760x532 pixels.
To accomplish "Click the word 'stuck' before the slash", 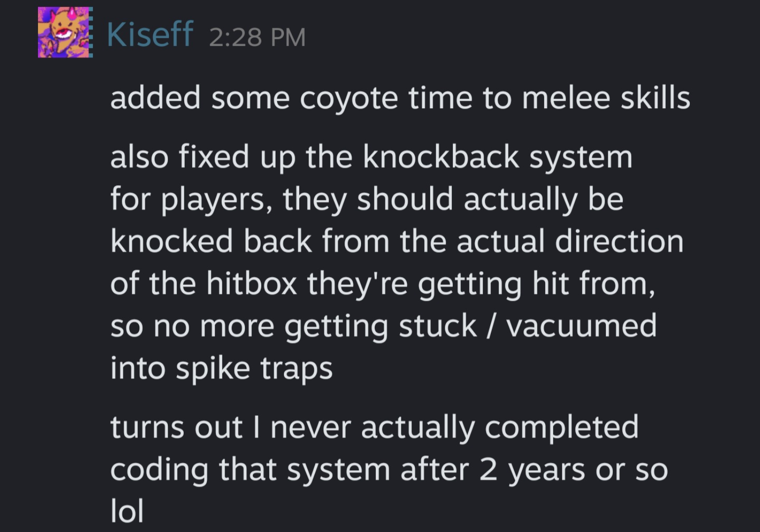I will coord(438,326).
